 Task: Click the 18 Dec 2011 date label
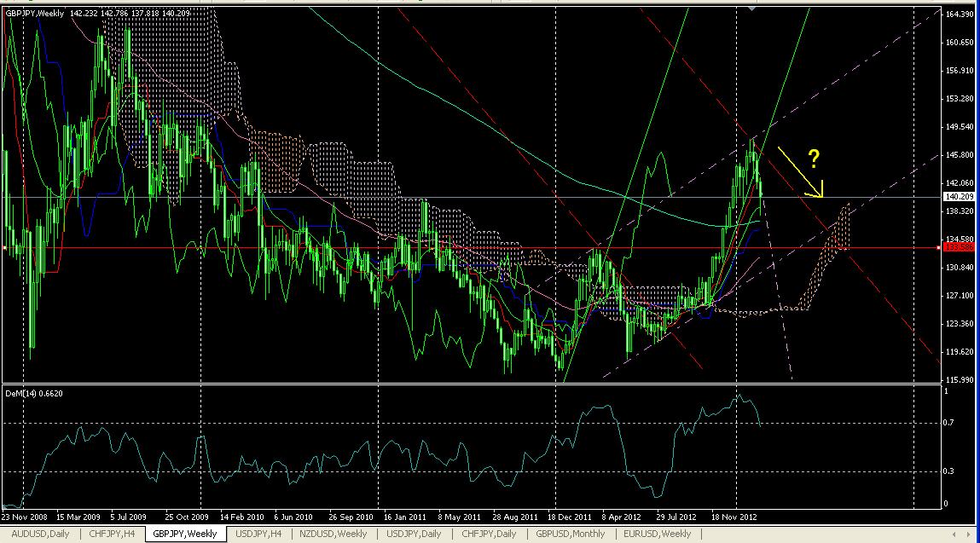(570, 517)
